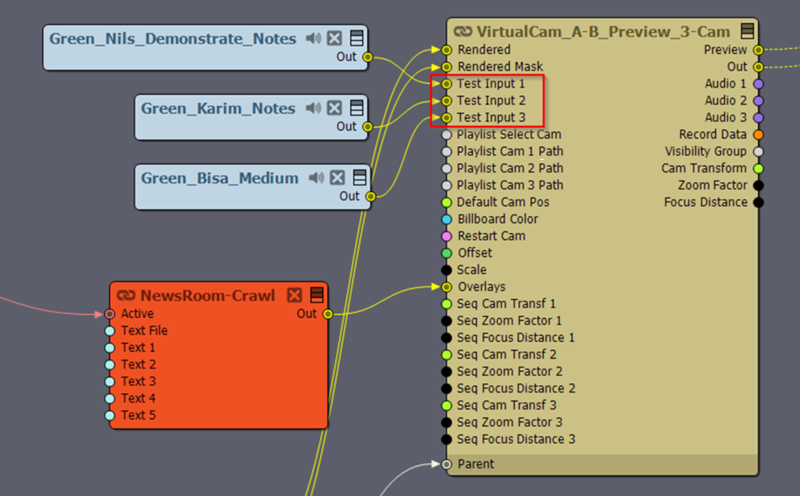Mute audio on Green_Bisa_Medium node
Image resolution: width=800 pixels, height=496 pixels.
pyautogui.click(x=316, y=178)
